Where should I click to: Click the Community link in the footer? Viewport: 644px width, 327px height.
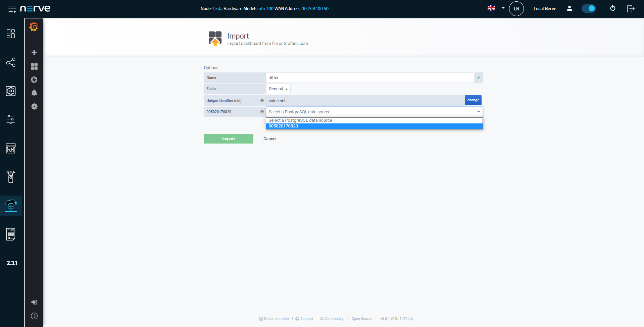coord(334,319)
